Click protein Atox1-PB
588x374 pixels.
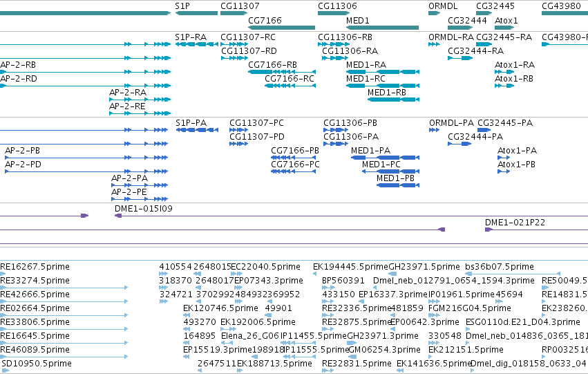point(516,165)
